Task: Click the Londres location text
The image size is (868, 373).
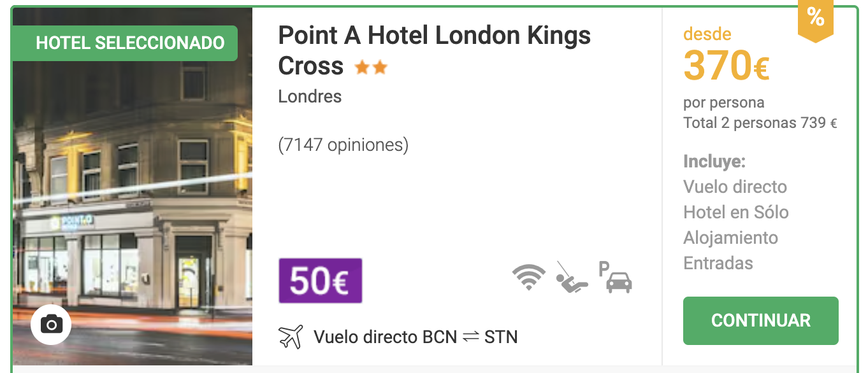Action: tap(310, 97)
